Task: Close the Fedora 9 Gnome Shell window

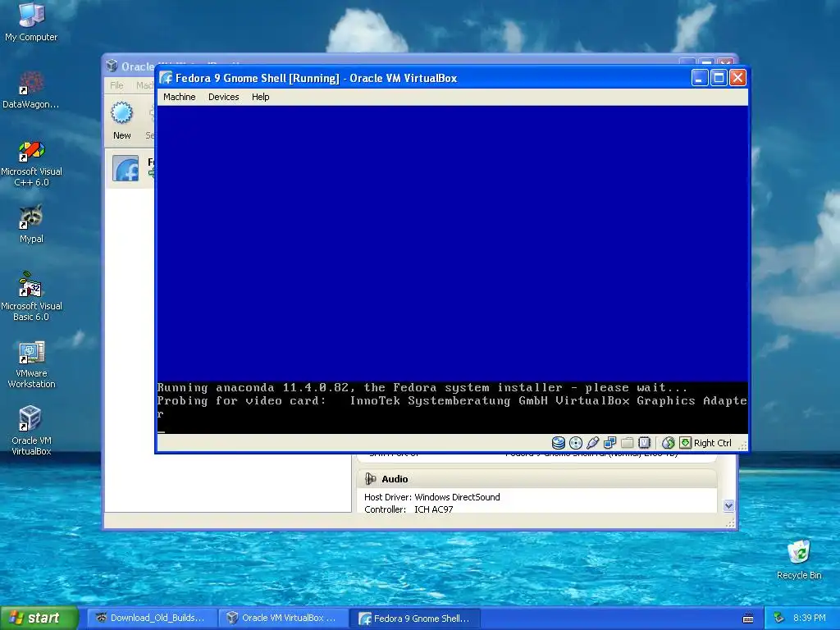Action: tap(737, 78)
